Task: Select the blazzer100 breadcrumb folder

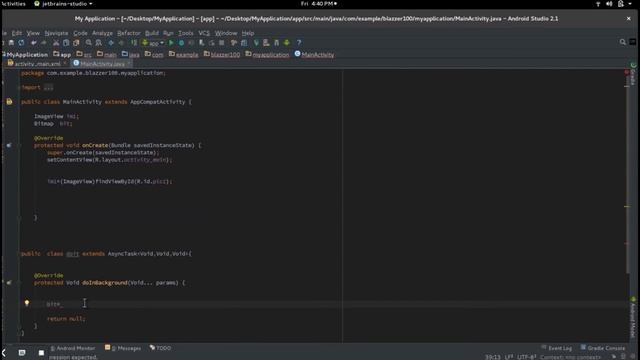Action: pyautogui.click(x=222, y=54)
